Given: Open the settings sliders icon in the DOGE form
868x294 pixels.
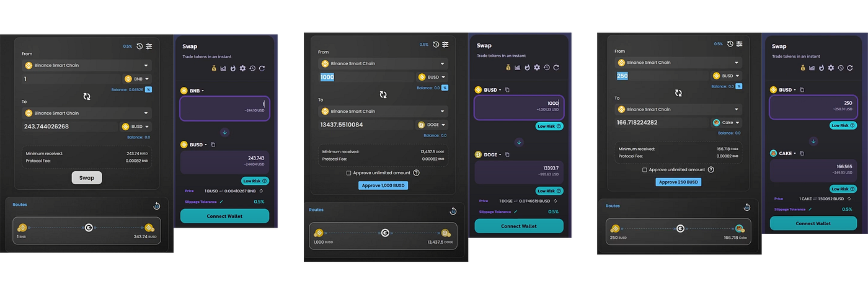Looking at the screenshot, I should pyautogui.click(x=445, y=45).
